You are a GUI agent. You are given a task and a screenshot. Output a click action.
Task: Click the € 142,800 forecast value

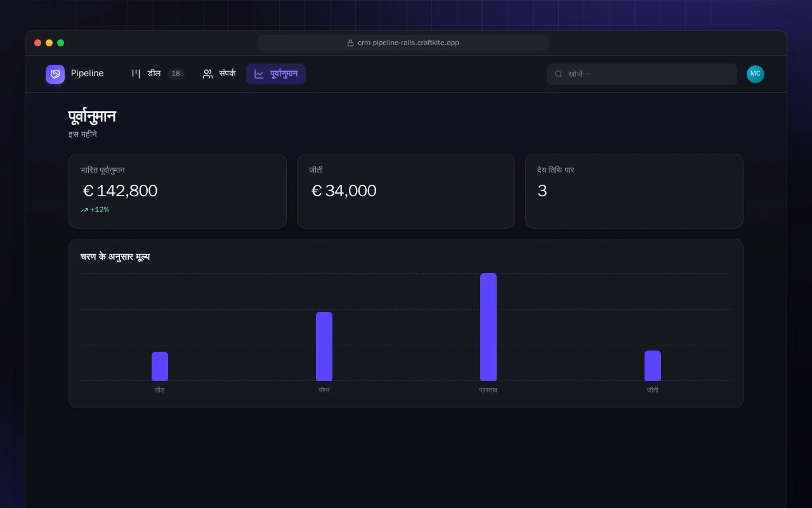coord(120,190)
